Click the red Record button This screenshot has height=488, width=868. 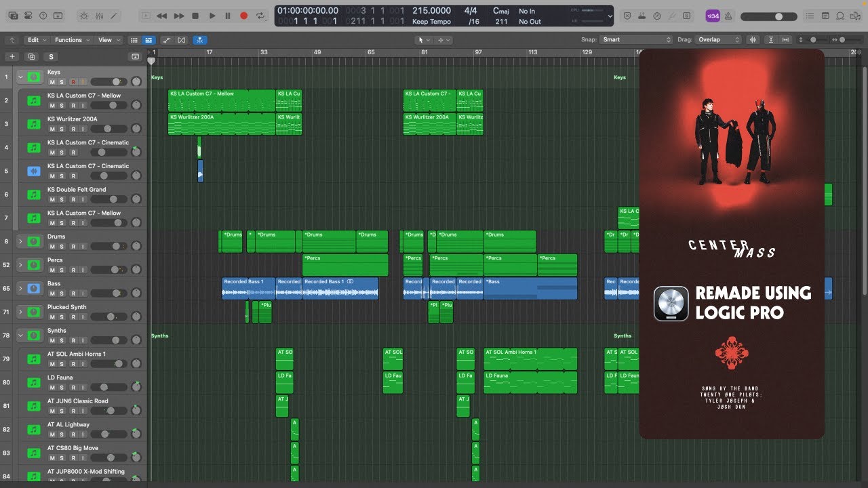click(244, 16)
